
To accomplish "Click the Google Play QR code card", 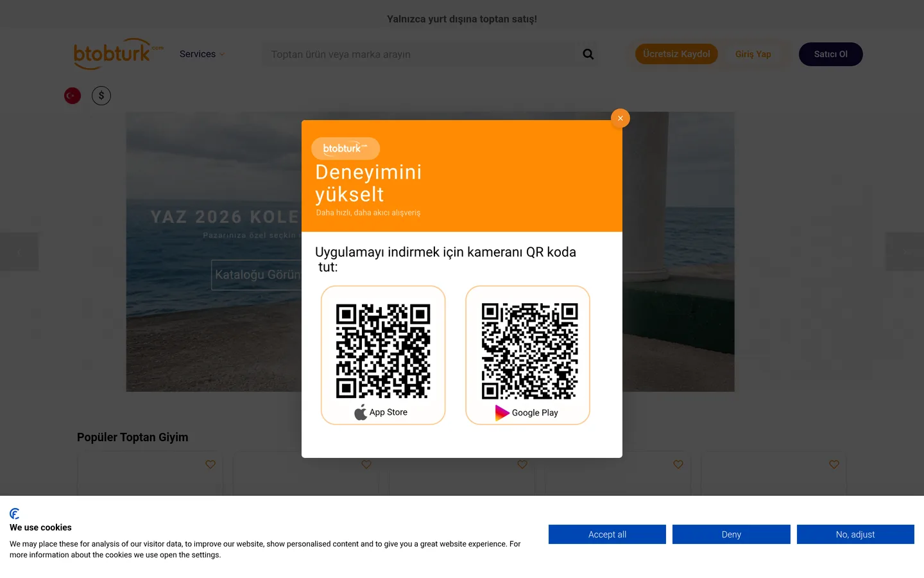I will click(527, 355).
